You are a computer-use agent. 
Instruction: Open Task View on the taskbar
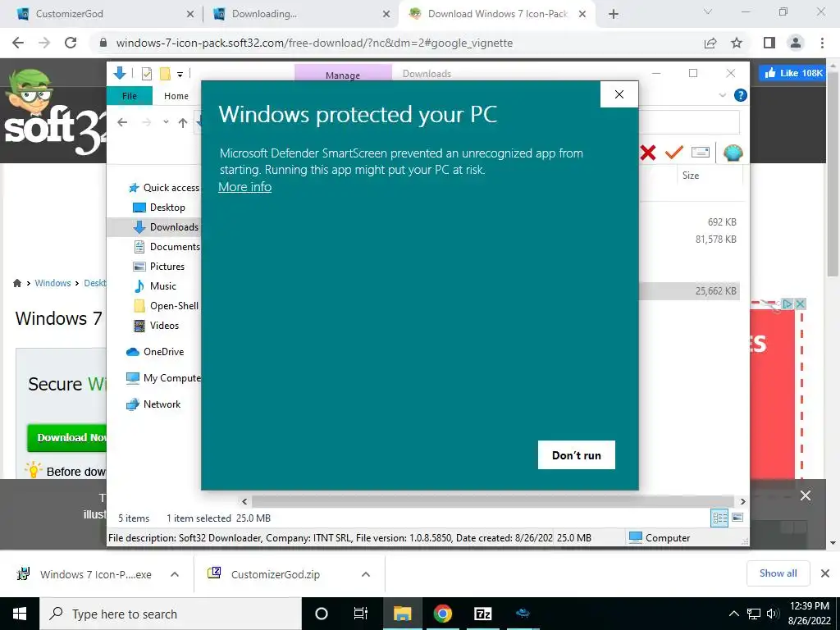click(x=361, y=614)
